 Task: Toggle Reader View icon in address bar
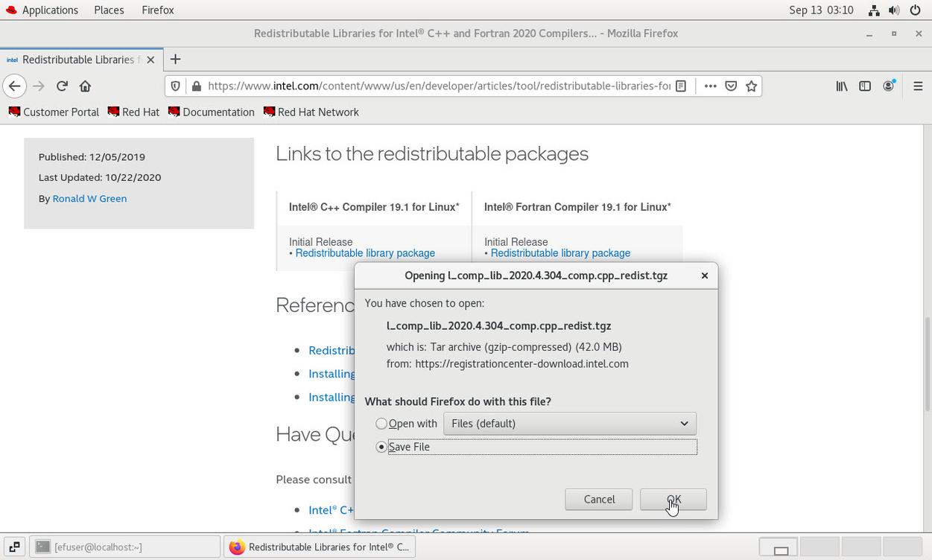coord(681,86)
